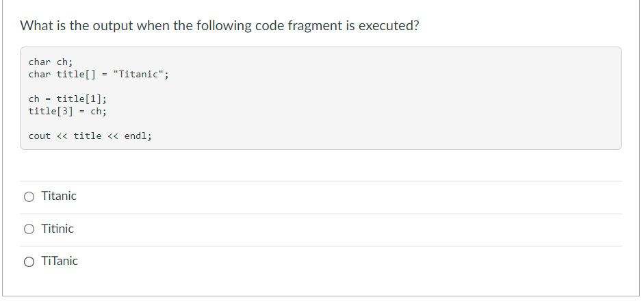Select the Titanic radio button

pos(29,196)
